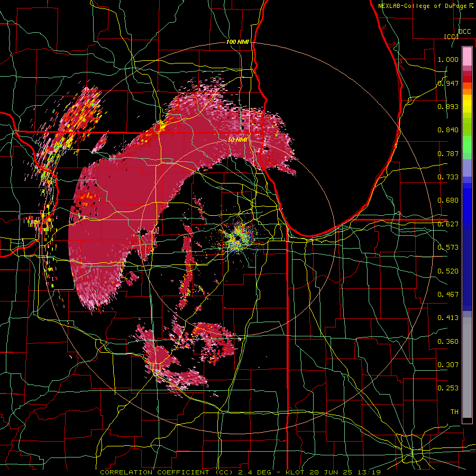This screenshot has width=476, height=476.
Task: Click the 0.947 value on the scale
Action: (448, 83)
